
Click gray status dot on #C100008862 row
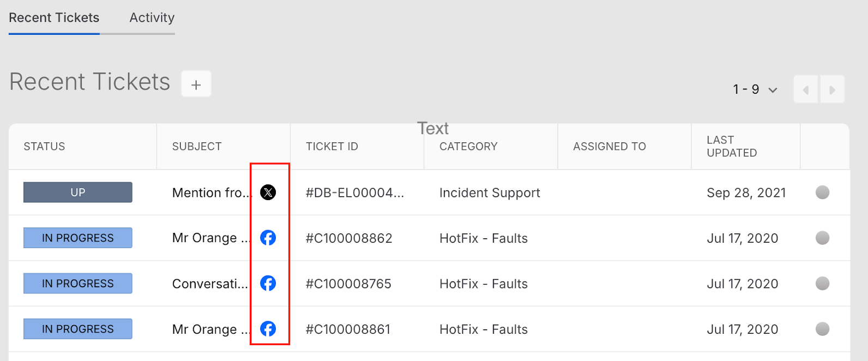(x=822, y=238)
